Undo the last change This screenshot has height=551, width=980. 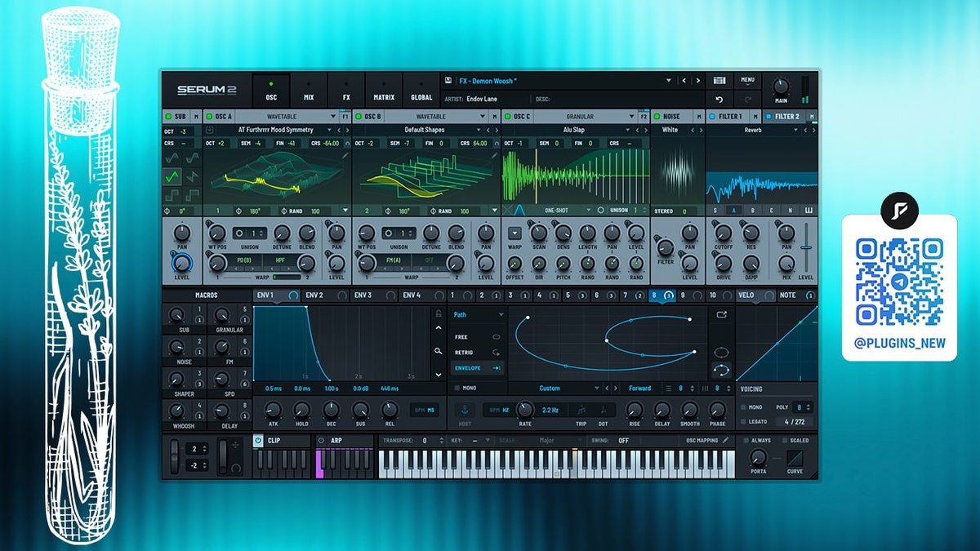[x=719, y=100]
